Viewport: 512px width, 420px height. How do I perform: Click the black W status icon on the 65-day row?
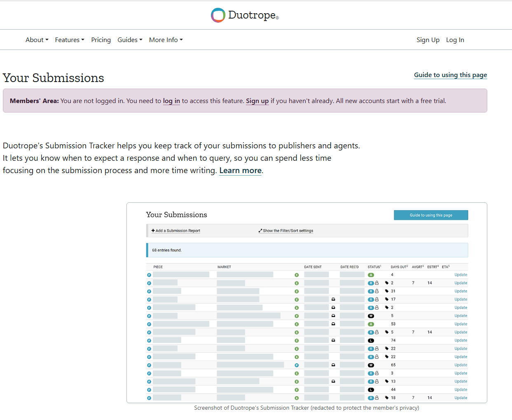[371, 365]
